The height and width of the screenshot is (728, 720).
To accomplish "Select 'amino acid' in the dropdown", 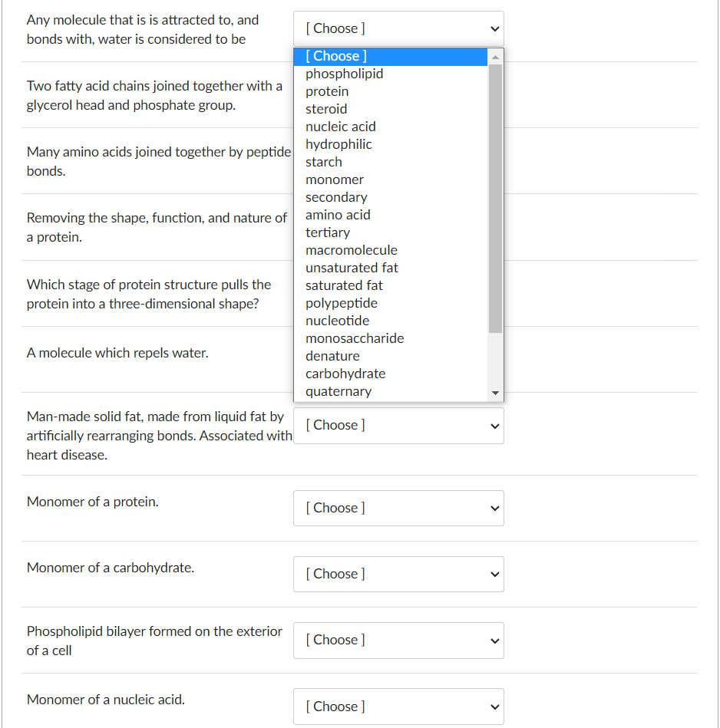I will pyautogui.click(x=391, y=215).
